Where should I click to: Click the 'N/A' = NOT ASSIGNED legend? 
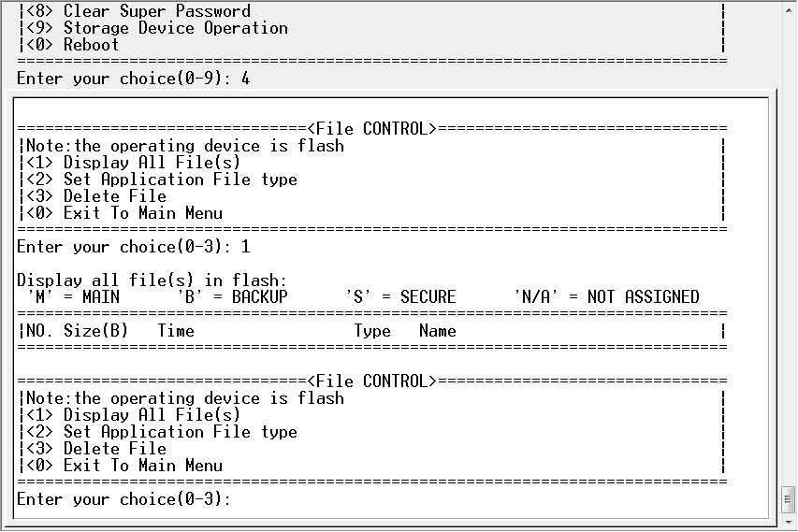click(x=606, y=297)
